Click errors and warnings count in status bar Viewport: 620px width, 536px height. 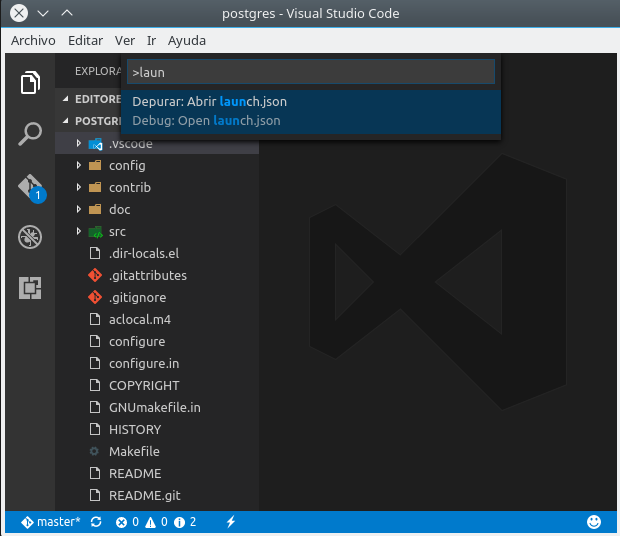point(156,522)
